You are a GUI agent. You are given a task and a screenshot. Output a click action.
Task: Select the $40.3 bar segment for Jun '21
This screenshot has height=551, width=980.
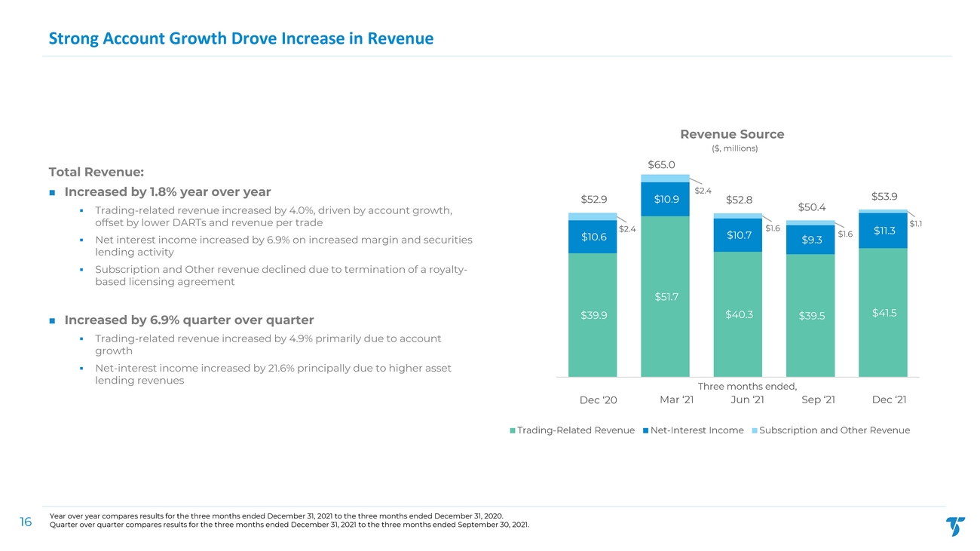click(737, 314)
